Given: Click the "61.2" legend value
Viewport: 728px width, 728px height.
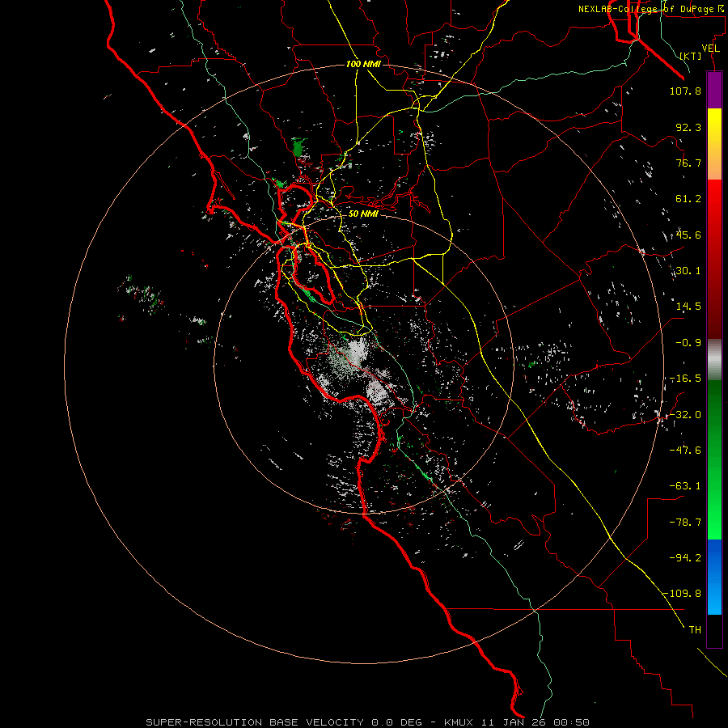Looking at the screenshot, I should (x=688, y=199).
